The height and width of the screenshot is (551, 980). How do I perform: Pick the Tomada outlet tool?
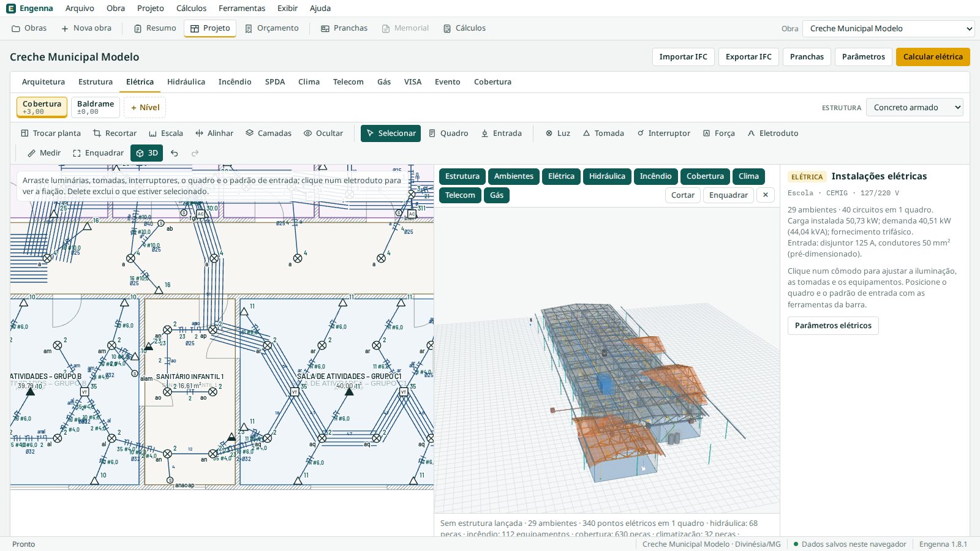coord(603,133)
